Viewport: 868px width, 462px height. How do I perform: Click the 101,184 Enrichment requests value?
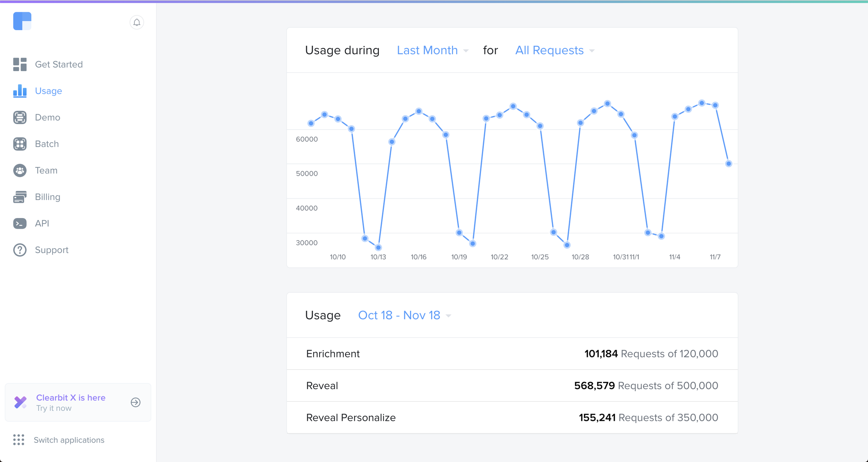pyautogui.click(x=601, y=354)
